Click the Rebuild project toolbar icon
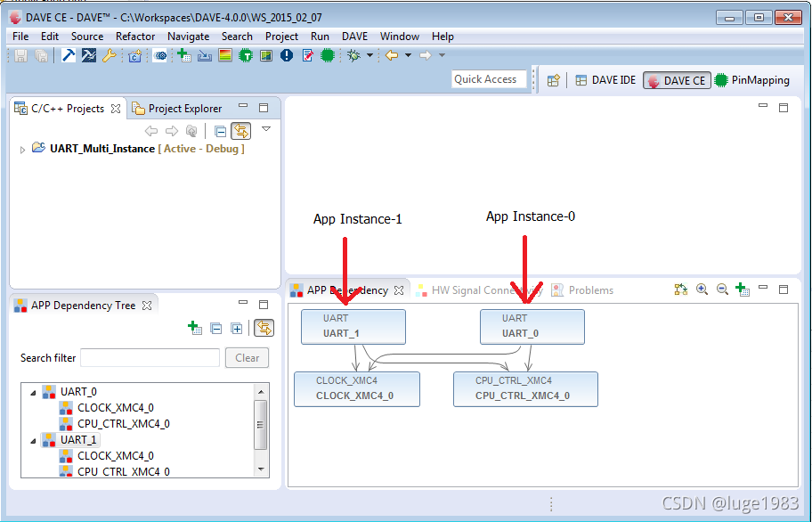The image size is (812, 522). (x=88, y=55)
